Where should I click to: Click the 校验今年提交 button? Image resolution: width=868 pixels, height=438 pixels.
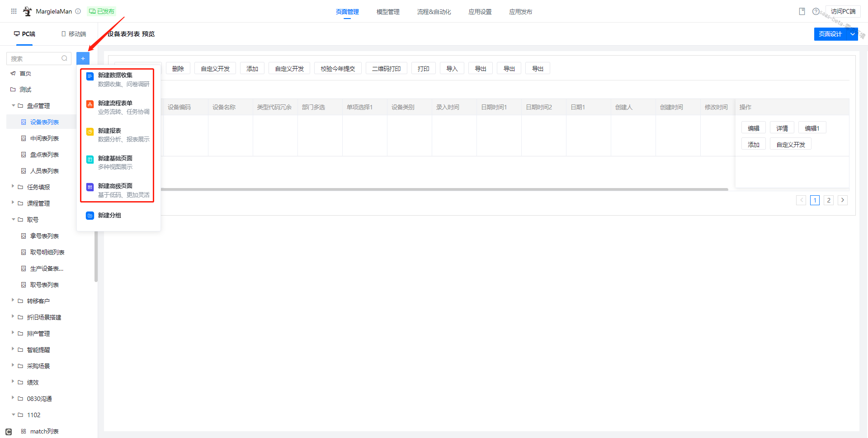(x=338, y=69)
